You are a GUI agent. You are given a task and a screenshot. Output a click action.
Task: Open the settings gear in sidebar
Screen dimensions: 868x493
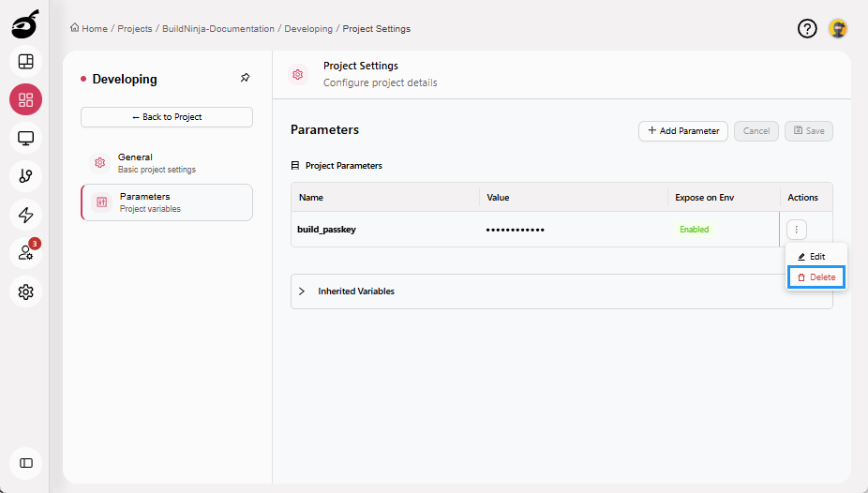pyautogui.click(x=25, y=291)
